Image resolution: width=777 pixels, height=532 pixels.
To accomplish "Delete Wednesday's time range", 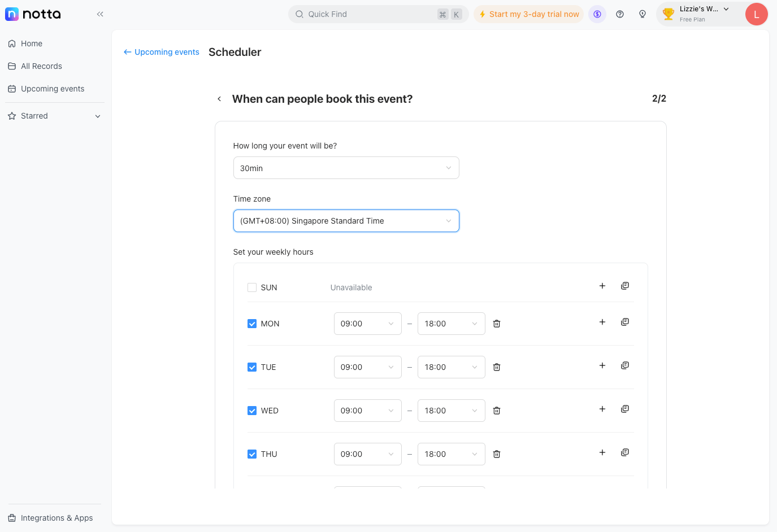I will tap(497, 411).
